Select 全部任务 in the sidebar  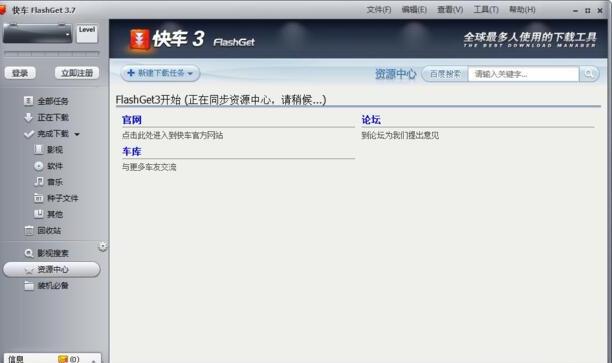[53, 101]
